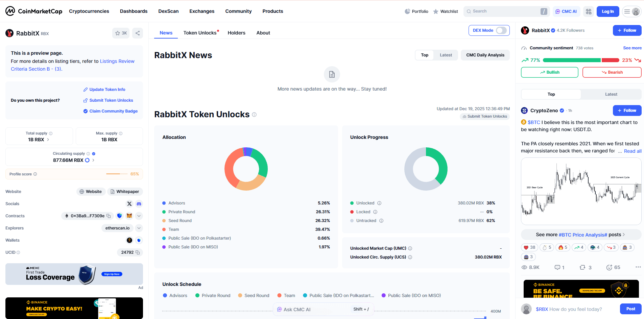
Task: Toggle Advisors series in Unlock Schedule legend
Action: [175, 295]
